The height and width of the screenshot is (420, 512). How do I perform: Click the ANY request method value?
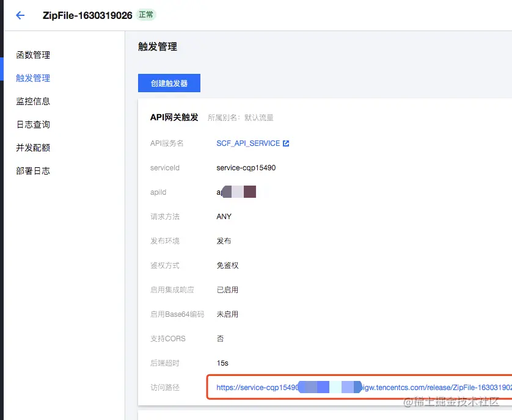coord(224,216)
